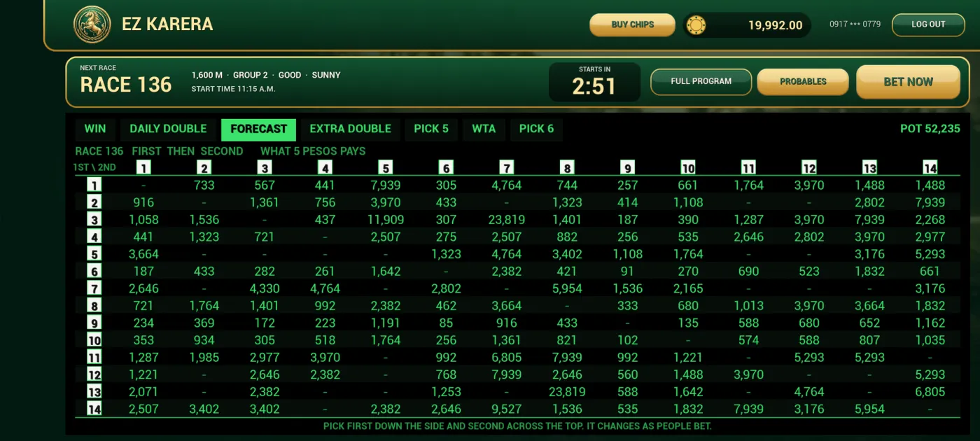Open the EXTRA DOUBLE tab
The width and height of the screenshot is (980, 441).
coord(350,129)
